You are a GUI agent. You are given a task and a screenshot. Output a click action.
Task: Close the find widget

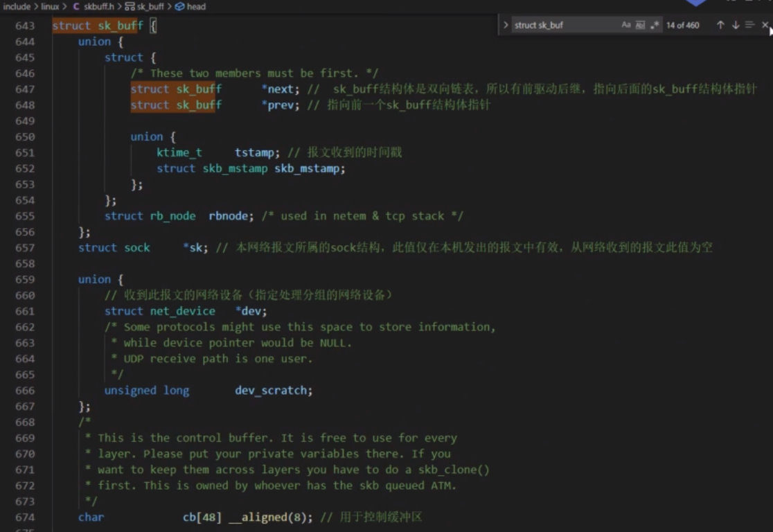(x=765, y=25)
